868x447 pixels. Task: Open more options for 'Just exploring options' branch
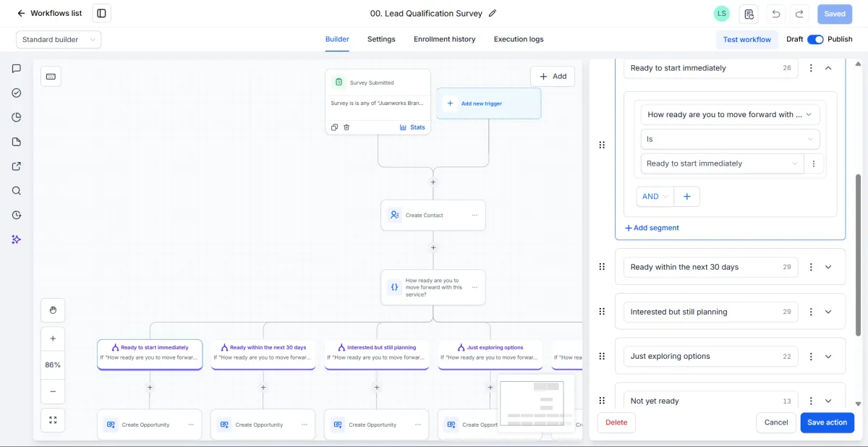[x=811, y=357]
